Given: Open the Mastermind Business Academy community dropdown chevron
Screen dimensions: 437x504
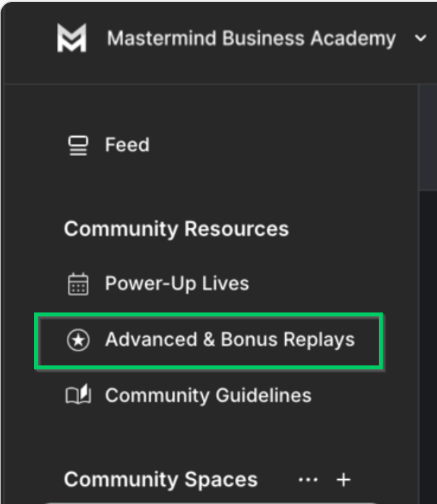Looking at the screenshot, I should pos(420,39).
